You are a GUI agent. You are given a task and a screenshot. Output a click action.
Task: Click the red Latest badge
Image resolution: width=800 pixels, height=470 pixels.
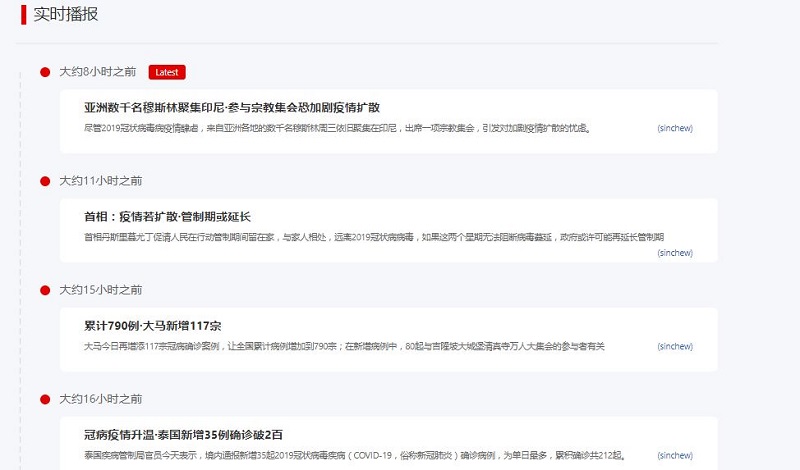[167, 72]
